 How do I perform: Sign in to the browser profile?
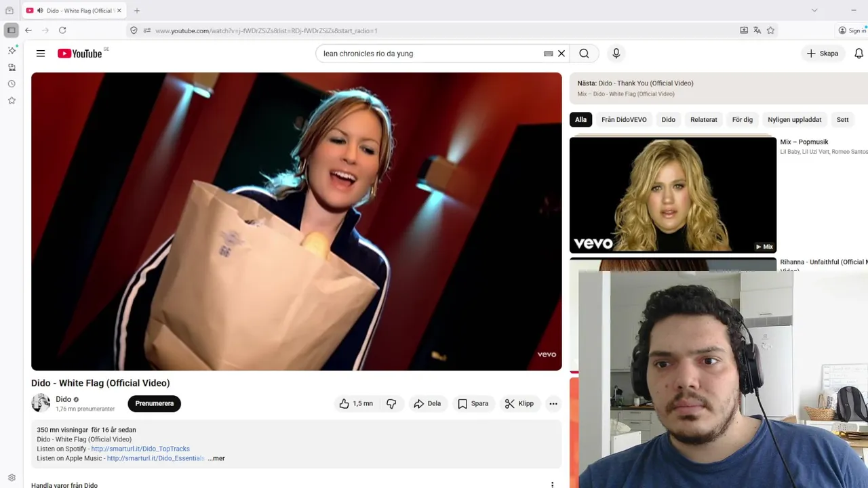click(x=852, y=30)
